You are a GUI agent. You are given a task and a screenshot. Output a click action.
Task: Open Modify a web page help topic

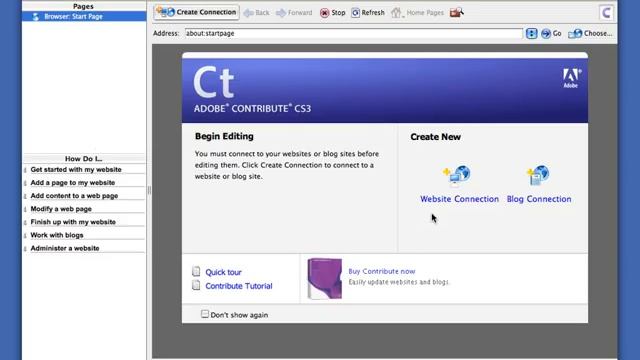(x=61, y=209)
